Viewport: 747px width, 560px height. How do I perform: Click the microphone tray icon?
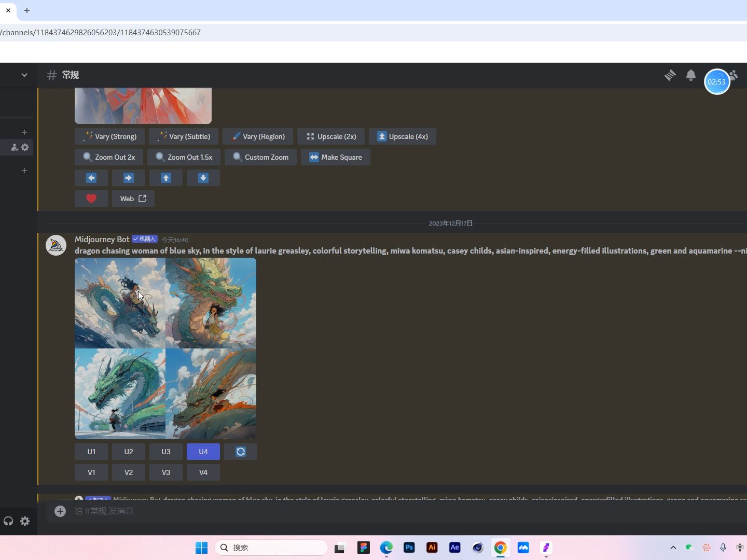pyautogui.click(x=723, y=548)
